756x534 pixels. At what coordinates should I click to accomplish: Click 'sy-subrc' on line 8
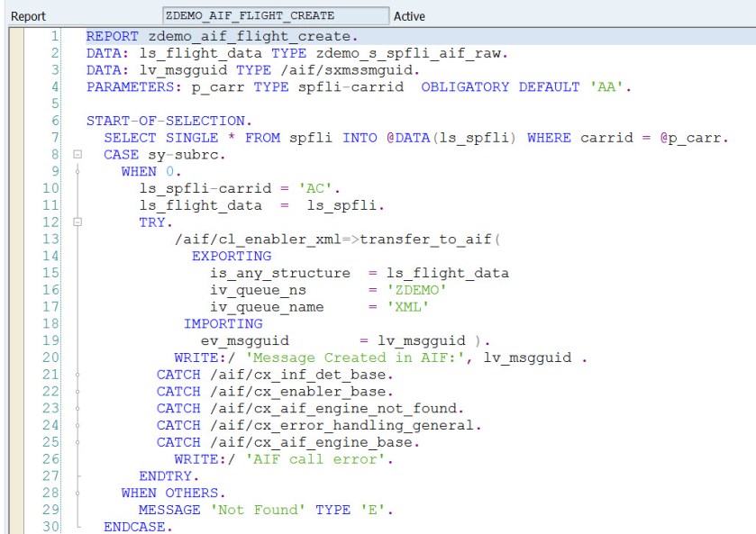[183, 155]
